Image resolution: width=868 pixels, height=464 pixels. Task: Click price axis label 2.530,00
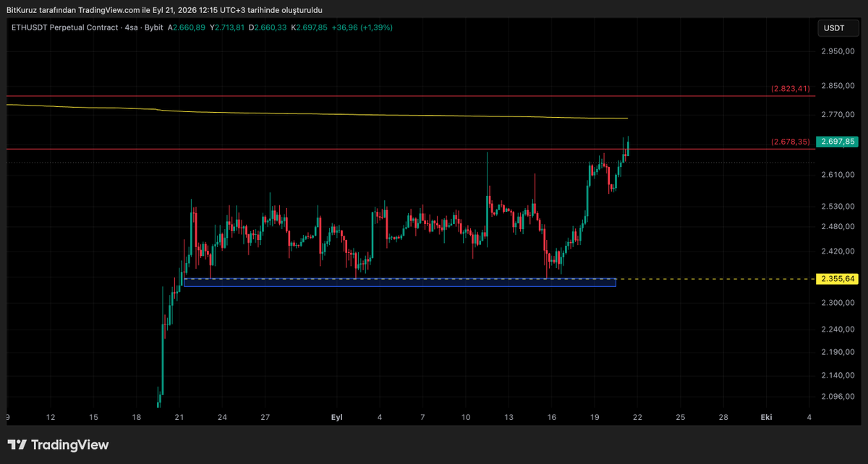click(838, 207)
